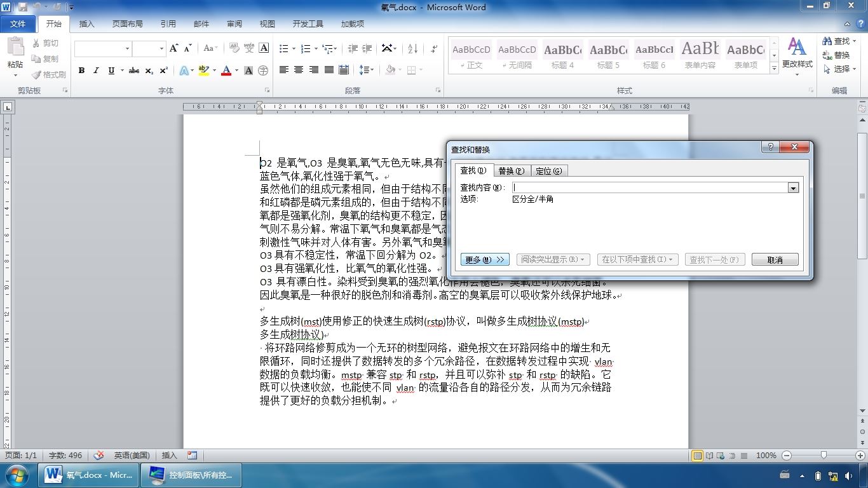
Task: Click the clear formatting icon
Action: click(234, 48)
